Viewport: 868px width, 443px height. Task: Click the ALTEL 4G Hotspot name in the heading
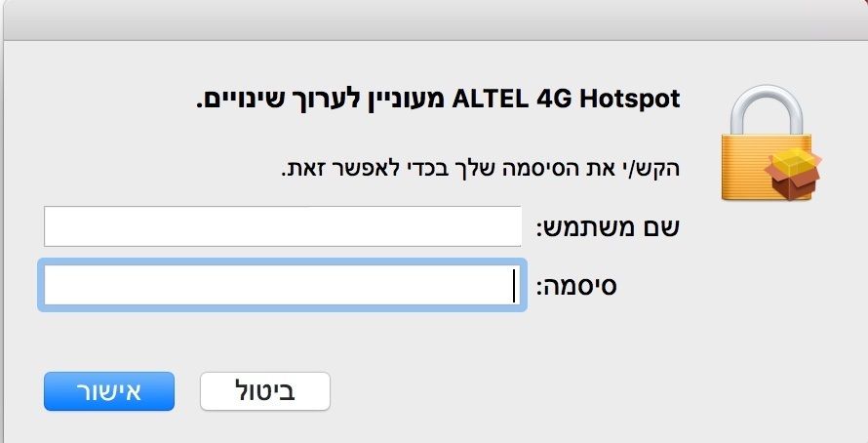point(566,99)
